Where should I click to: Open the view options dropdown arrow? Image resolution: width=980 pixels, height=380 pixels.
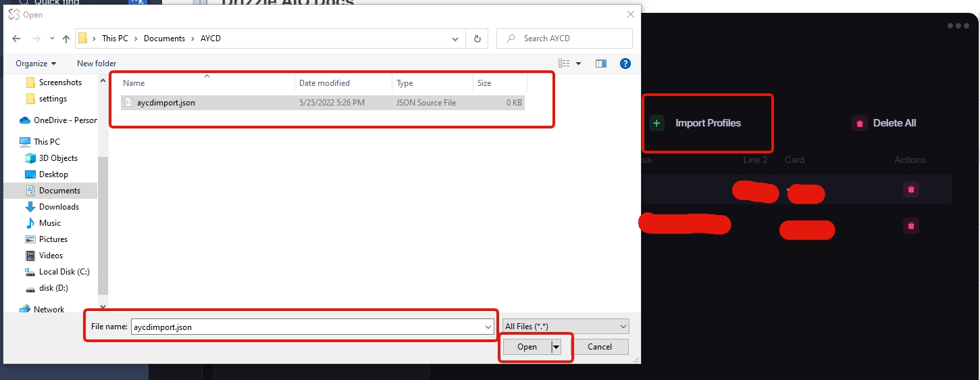pos(578,63)
